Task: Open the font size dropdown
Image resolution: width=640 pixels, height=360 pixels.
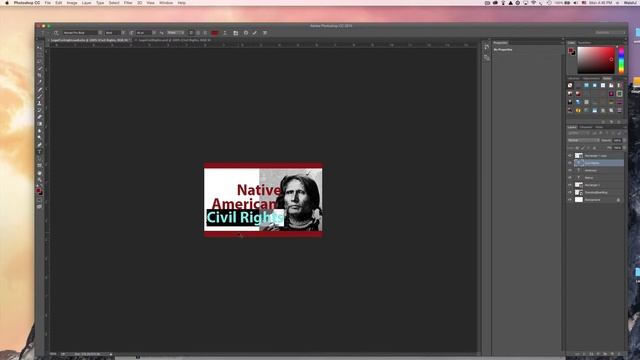Action: click(x=154, y=33)
